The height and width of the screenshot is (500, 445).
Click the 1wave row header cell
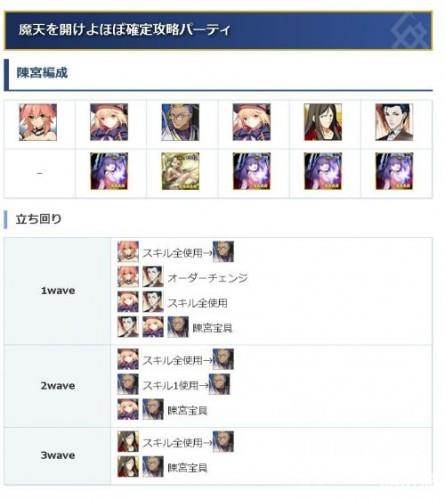(x=57, y=291)
